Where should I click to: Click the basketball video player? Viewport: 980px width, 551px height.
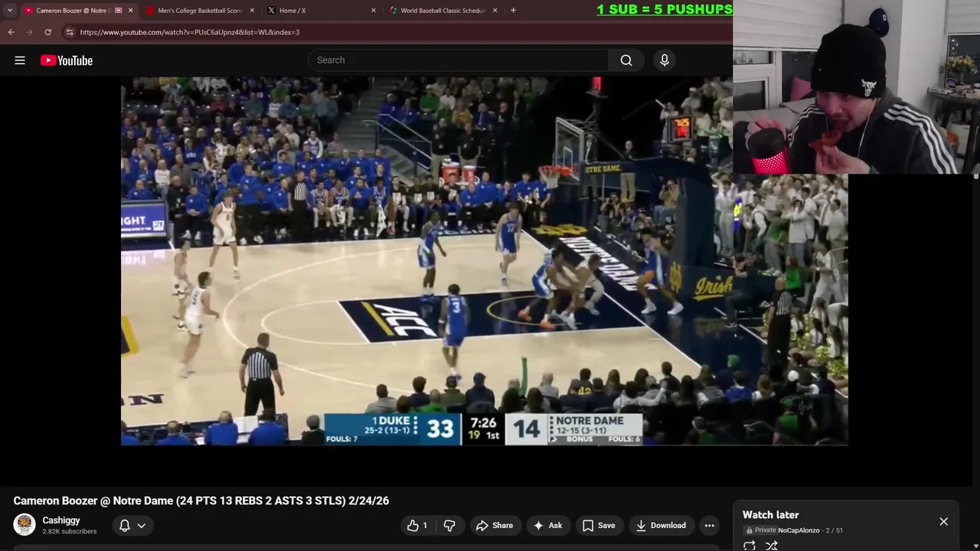click(484, 261)
